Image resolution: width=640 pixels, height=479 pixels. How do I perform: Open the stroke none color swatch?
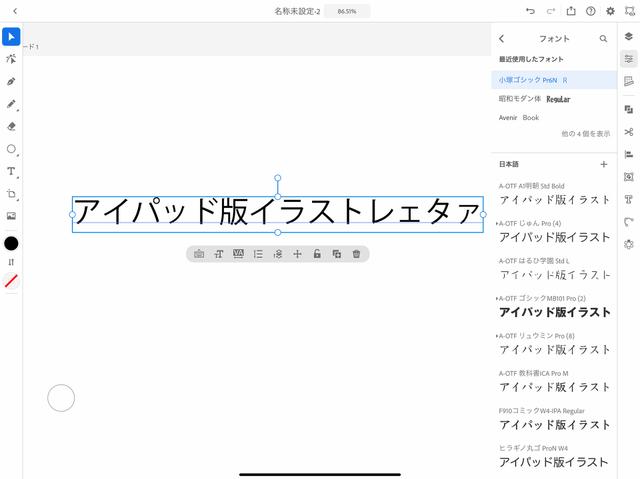[11, 281]
